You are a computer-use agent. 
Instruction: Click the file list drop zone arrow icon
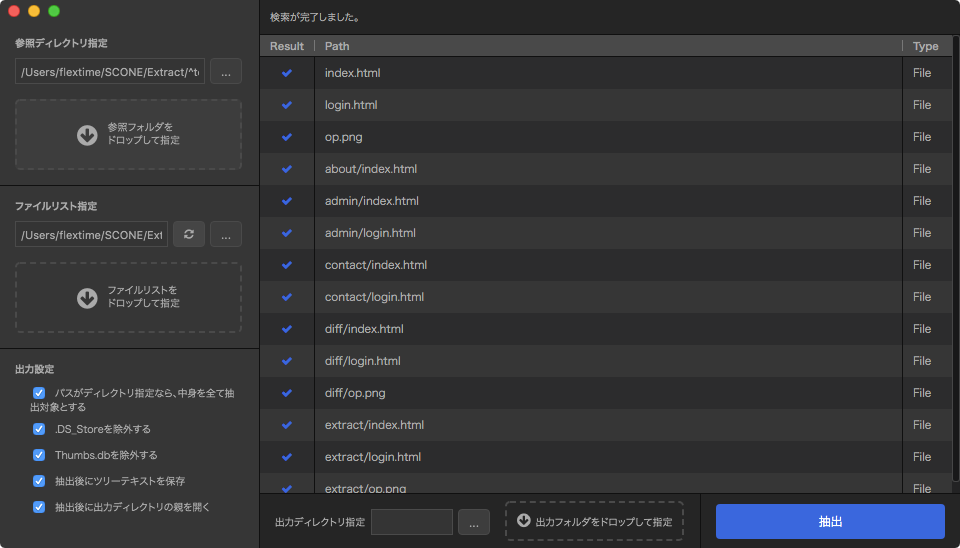pyautogui.click(x=87, y=297)
